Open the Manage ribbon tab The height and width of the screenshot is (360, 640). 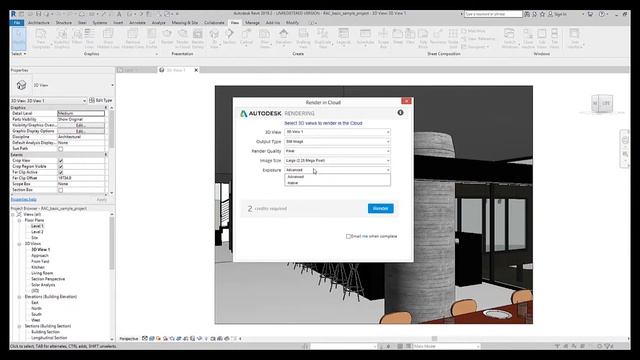point(252,23)
